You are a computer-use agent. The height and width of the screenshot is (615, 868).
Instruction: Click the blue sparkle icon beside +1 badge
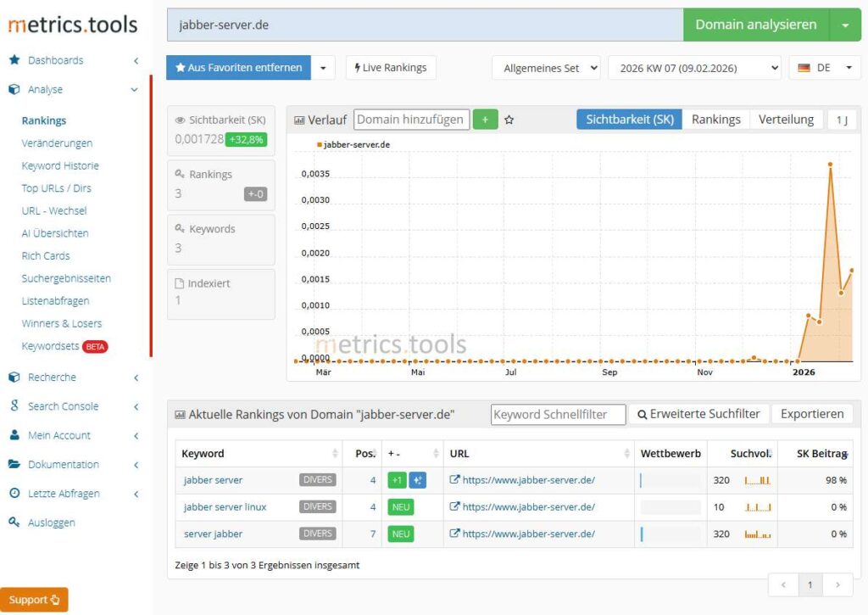click(418, 479)
